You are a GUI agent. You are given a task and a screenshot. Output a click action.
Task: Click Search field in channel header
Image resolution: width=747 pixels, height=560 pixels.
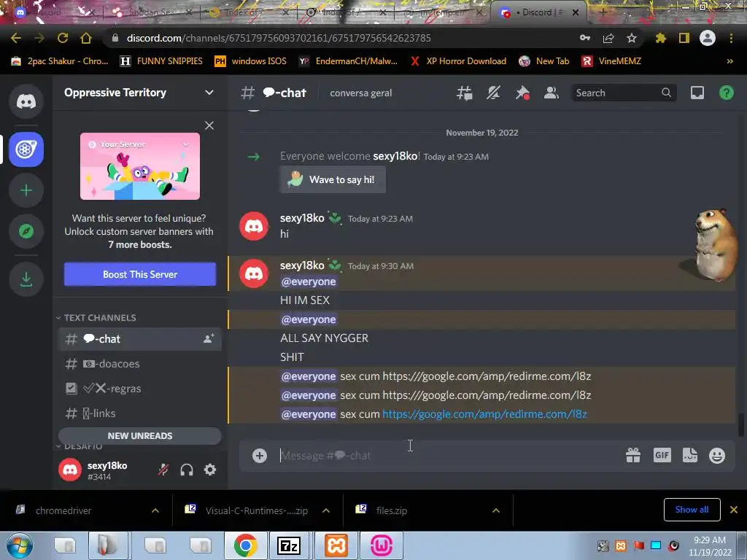pyautogui.click(x=624, y=93)
